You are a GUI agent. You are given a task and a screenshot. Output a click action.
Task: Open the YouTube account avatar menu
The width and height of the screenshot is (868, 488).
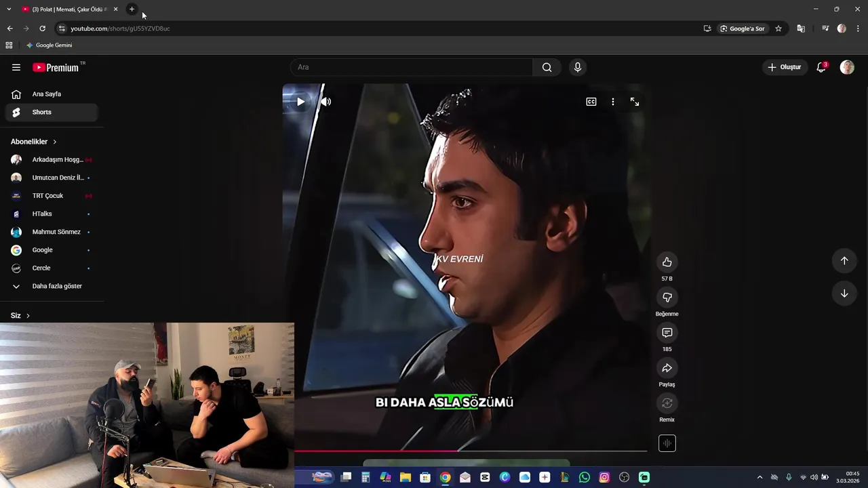coord(847,67)
